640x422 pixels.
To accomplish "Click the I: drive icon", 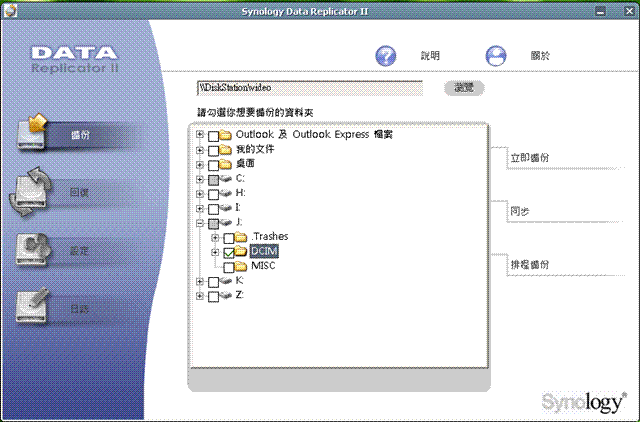I will [226, 208].
